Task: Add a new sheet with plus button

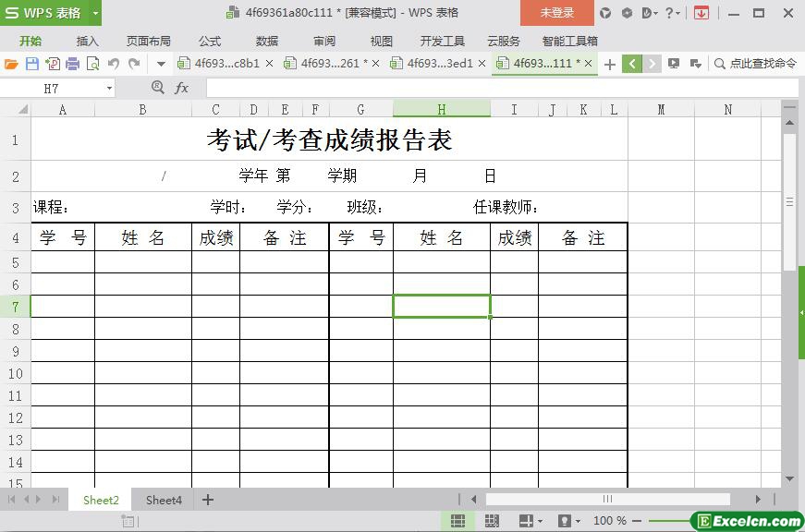Action: 208,500
